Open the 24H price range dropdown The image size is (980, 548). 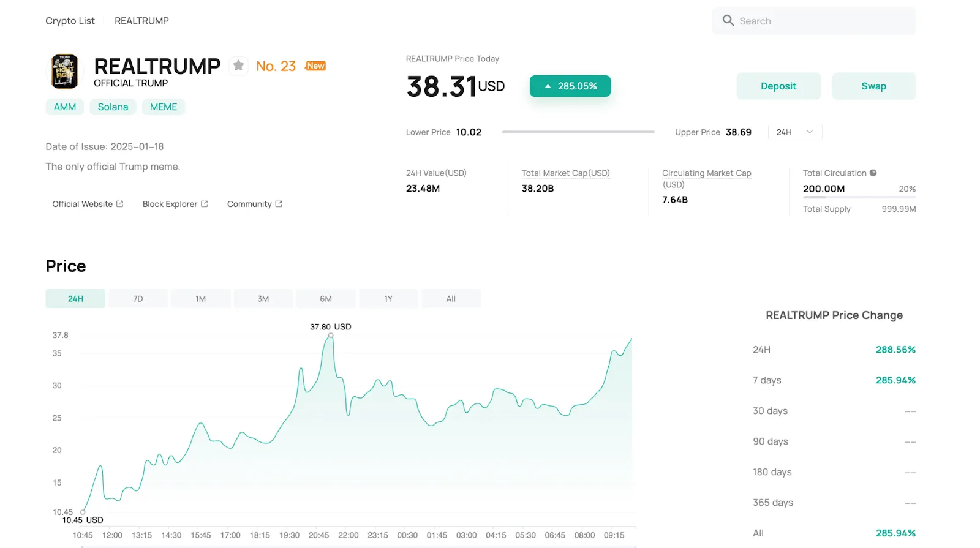(795, 132)
